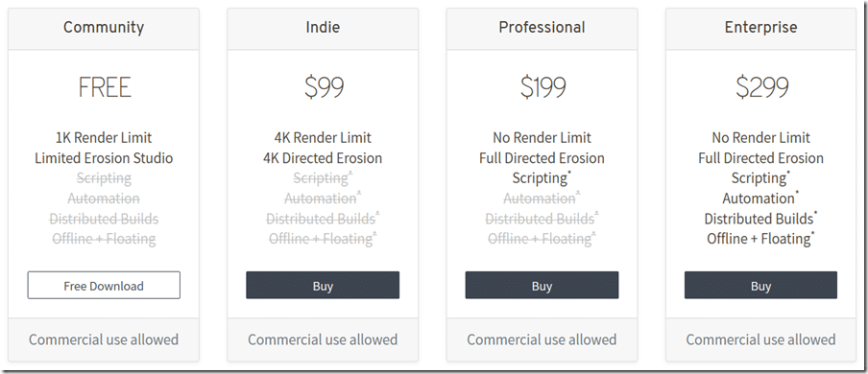Click Commercial use allowed under Enterprise
Image resolution: width=868 pixels, height=374 pixels.
[760, 339]
